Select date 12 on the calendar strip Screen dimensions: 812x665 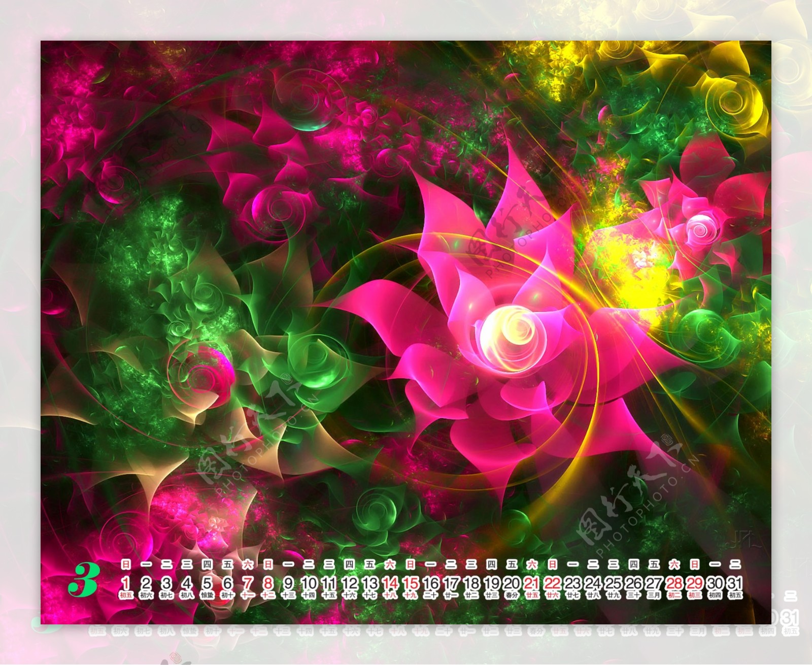349,583
